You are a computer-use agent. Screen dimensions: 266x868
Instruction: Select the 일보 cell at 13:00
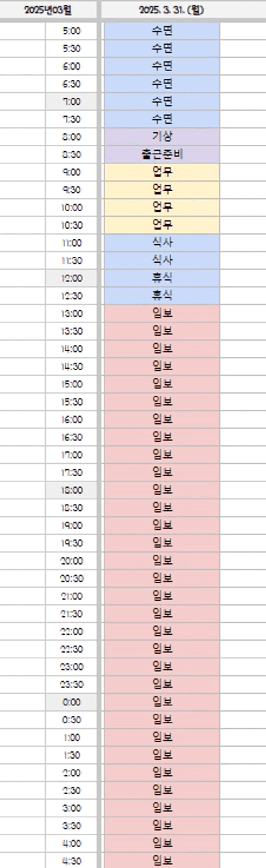(162, 313)
